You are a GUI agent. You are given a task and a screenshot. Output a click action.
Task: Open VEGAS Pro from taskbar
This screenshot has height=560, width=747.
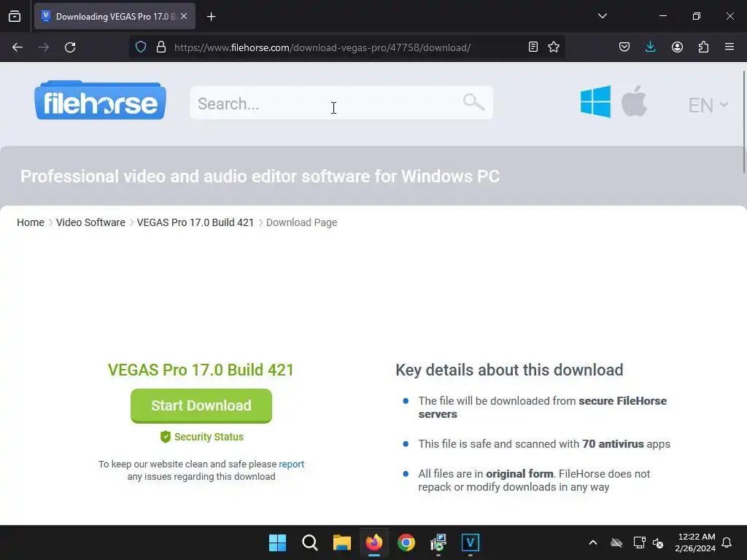click(x=471, y=542)
